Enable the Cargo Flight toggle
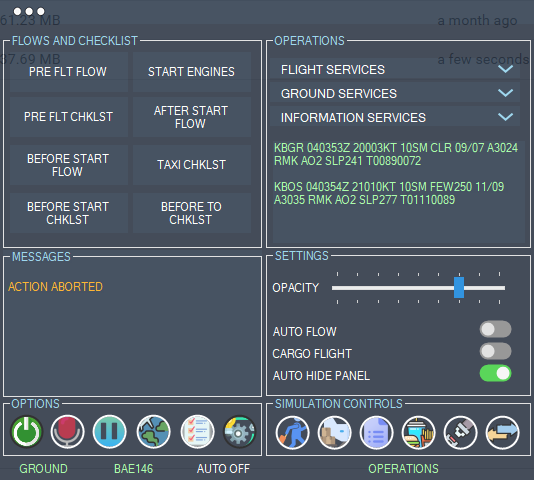Image resolution: width=534 pixels, height=480 pixels. [495, 351]
